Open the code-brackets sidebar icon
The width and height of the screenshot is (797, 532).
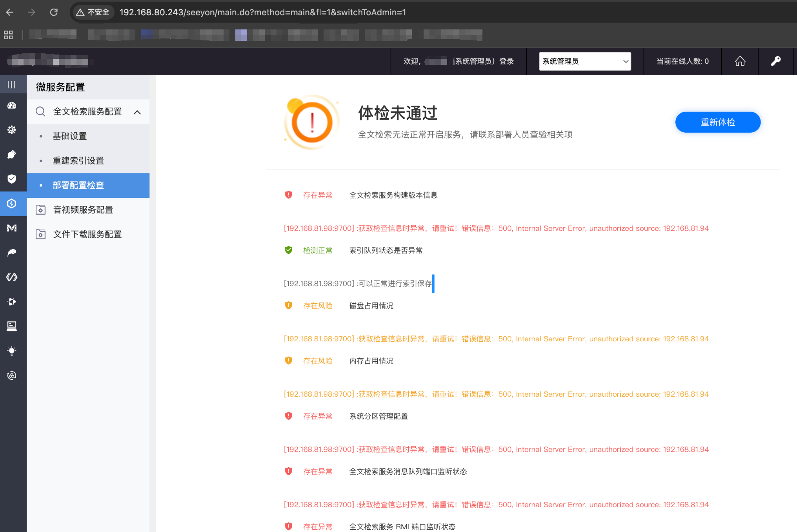point(12,277)
